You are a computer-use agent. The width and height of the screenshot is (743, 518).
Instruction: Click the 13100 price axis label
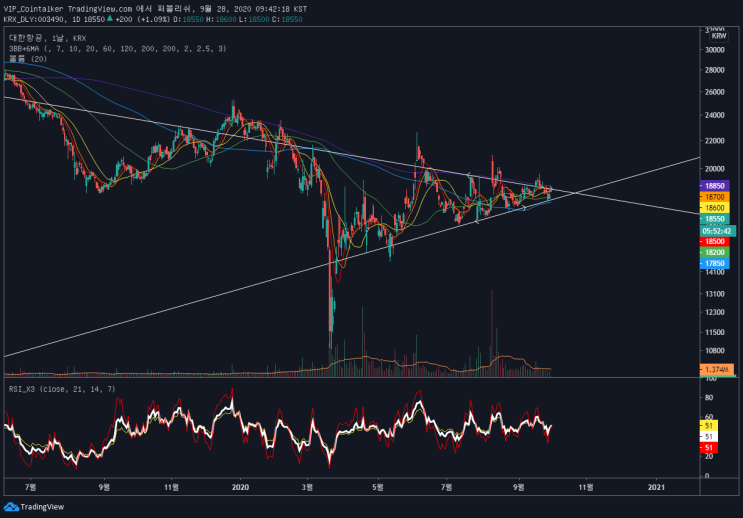pyautogui.click(x=715, y=294)
